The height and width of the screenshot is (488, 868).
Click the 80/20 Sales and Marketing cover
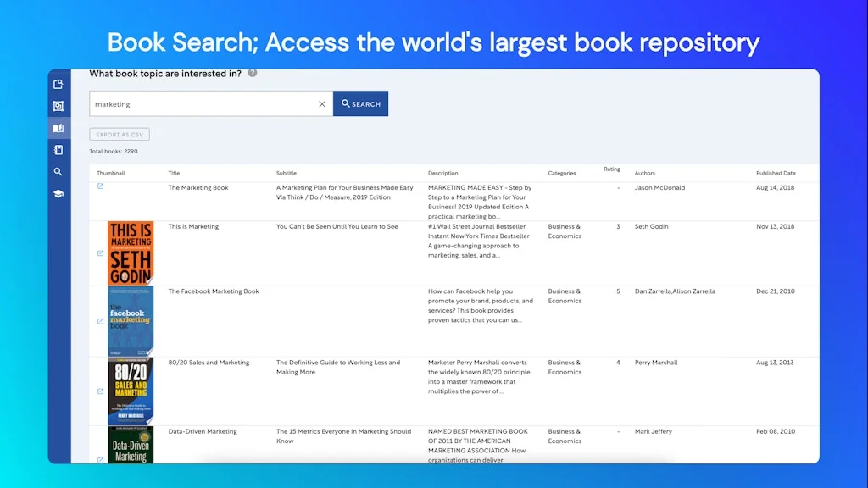point(131,391)
